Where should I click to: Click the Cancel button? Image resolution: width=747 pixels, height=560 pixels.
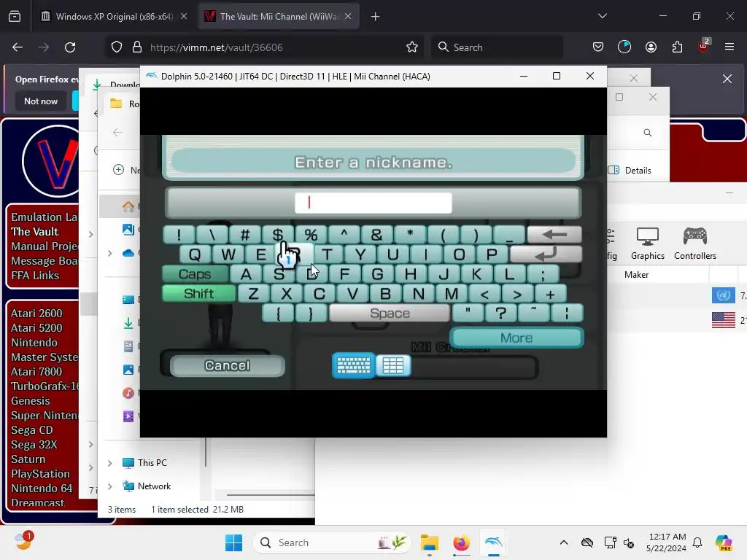[228, 366]
